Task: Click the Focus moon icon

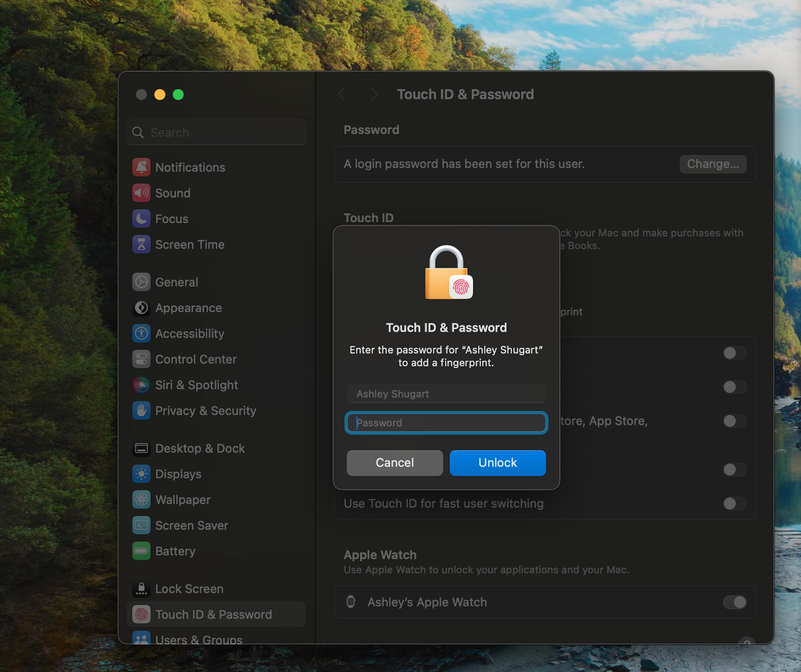Action: click(141, 219)
